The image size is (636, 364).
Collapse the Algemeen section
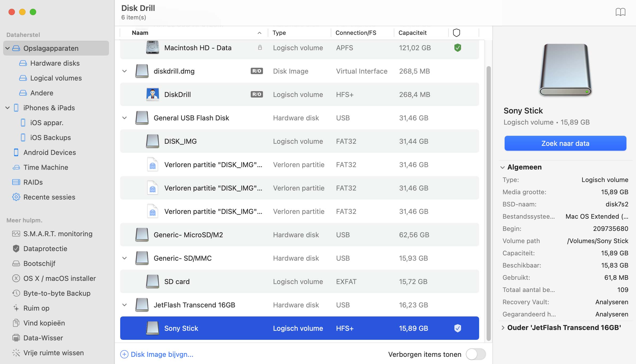[x=503, y=167]
